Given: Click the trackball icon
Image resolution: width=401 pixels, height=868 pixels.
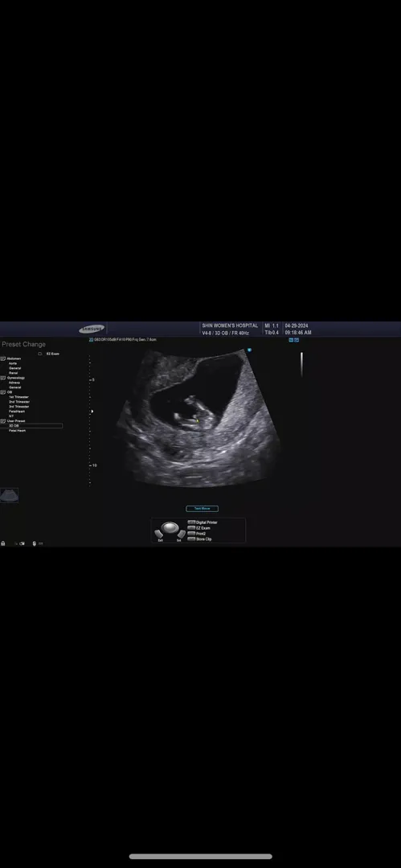Looking at the screenshot, I should click(x=170, y=527).
